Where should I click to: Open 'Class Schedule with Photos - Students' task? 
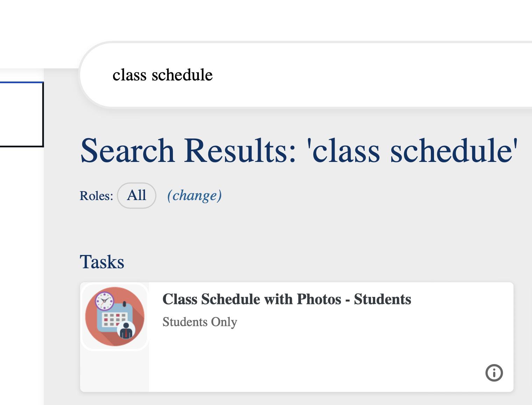pos(287,299)
